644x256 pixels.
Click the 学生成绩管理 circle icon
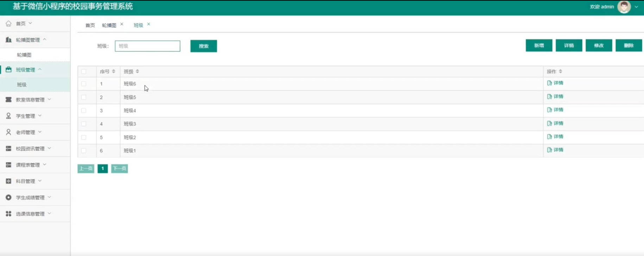click(x=8, y=197)
